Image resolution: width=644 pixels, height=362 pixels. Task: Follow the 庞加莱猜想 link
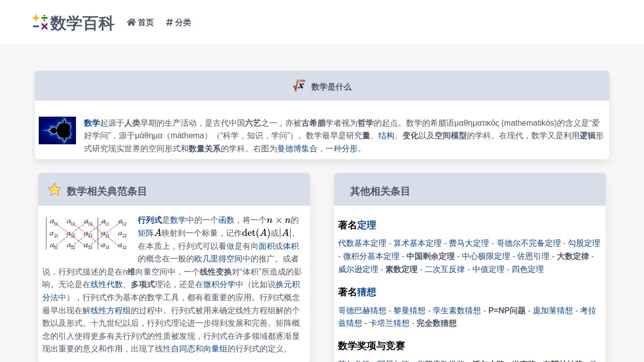point(552,310)
